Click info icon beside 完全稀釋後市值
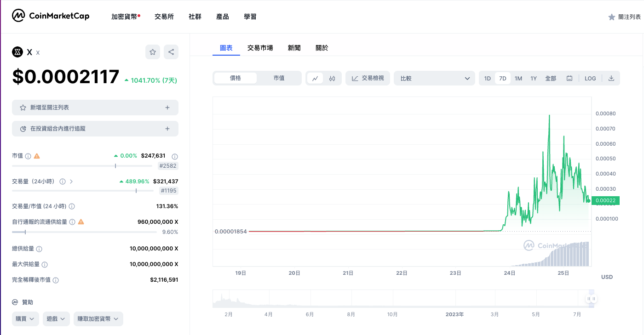The width and height of the screenshot is (644, 335). pyautogui.click(x=56, y=280)
